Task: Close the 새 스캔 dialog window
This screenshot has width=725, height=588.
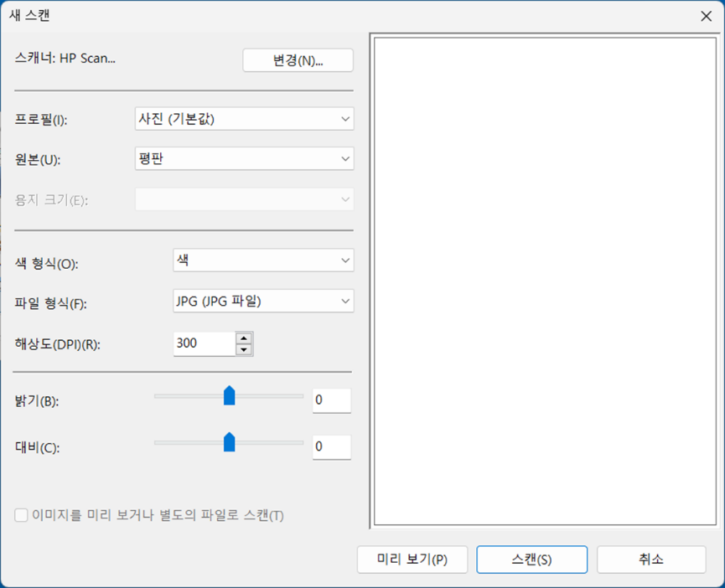Action: [706, 16]
